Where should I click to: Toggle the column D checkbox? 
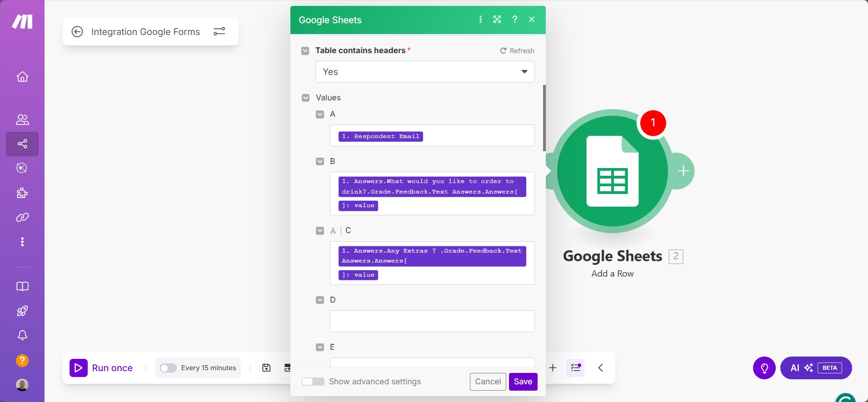[320, 300]
